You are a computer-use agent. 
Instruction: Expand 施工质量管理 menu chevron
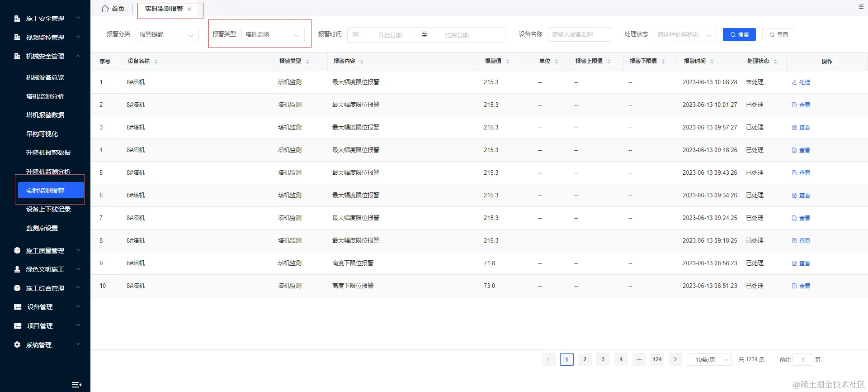point(78,250)
